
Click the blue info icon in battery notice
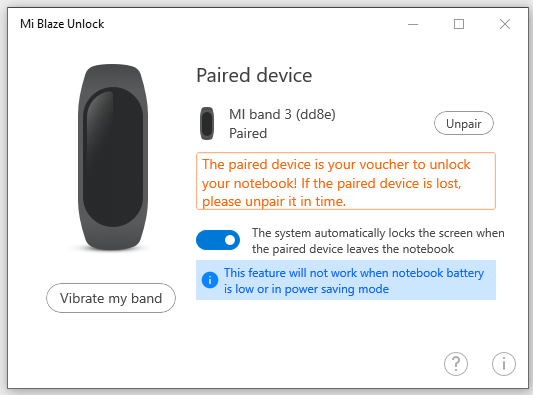[210, 280]
